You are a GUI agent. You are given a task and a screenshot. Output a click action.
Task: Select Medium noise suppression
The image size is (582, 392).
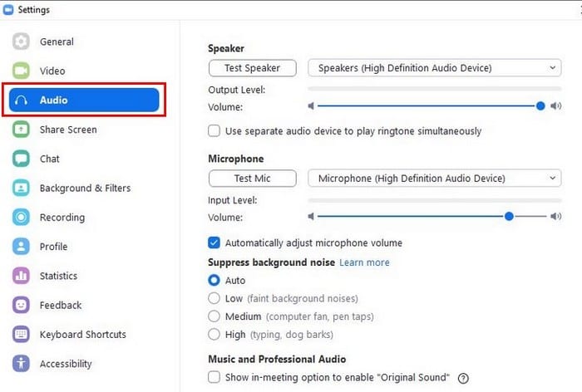(214, 316)
